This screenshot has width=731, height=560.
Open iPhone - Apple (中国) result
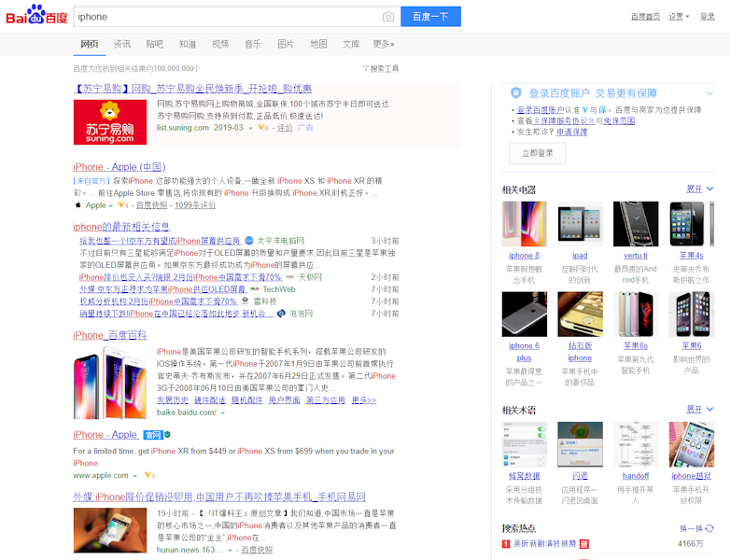pyautogui.click(x=119, y=167)
